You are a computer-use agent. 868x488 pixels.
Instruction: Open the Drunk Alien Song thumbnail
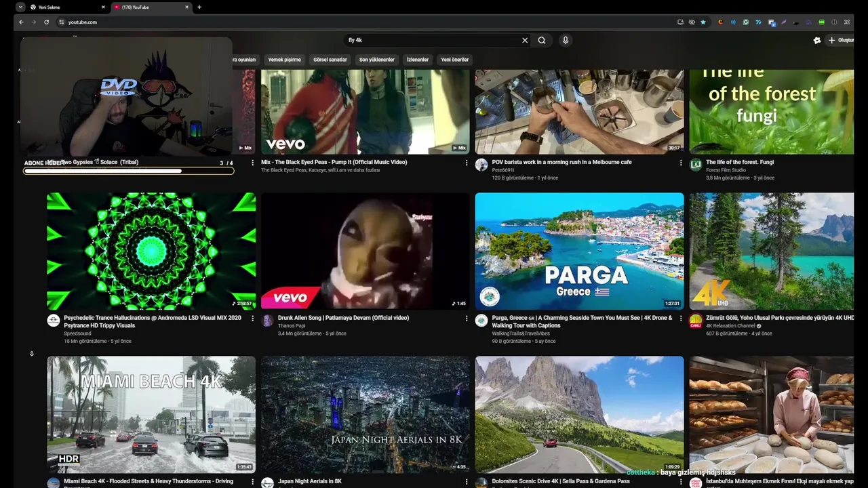pos(365,251)
